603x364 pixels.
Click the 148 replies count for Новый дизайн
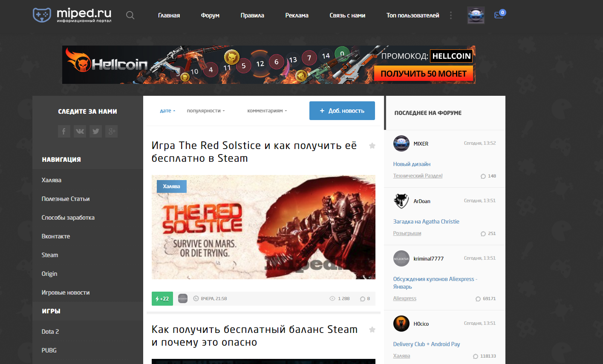488,176
